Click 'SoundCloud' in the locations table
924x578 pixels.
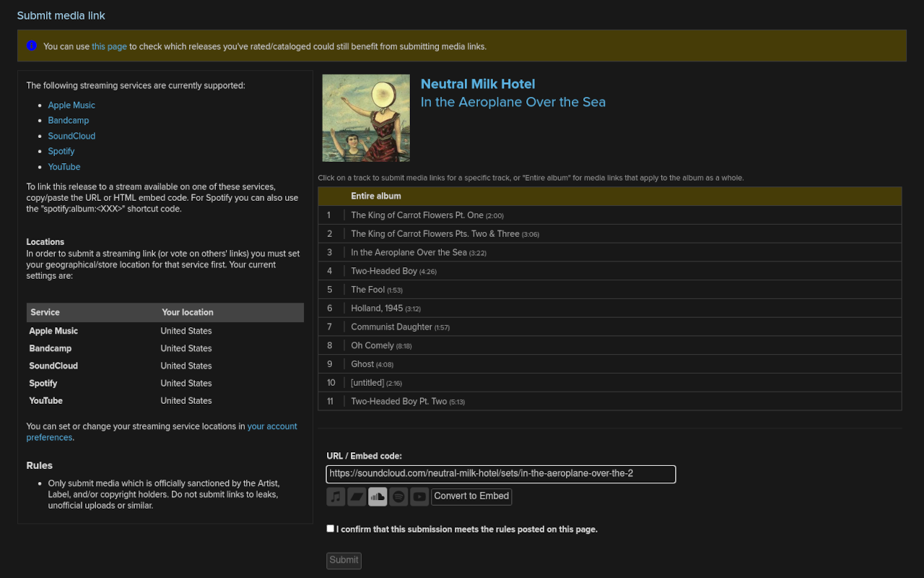pyautogui.click(x=53, y=366)
